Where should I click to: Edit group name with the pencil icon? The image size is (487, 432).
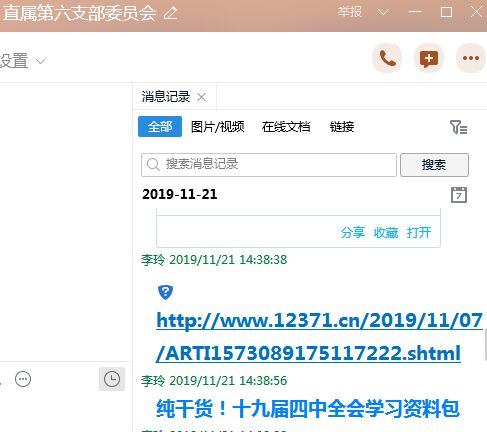[x=171, y=13]
